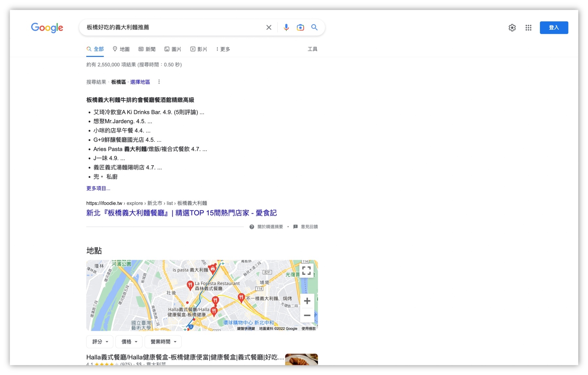Open the 評分 rating filter dropdown
Screen dimensions: 588x375
[99, 341]
